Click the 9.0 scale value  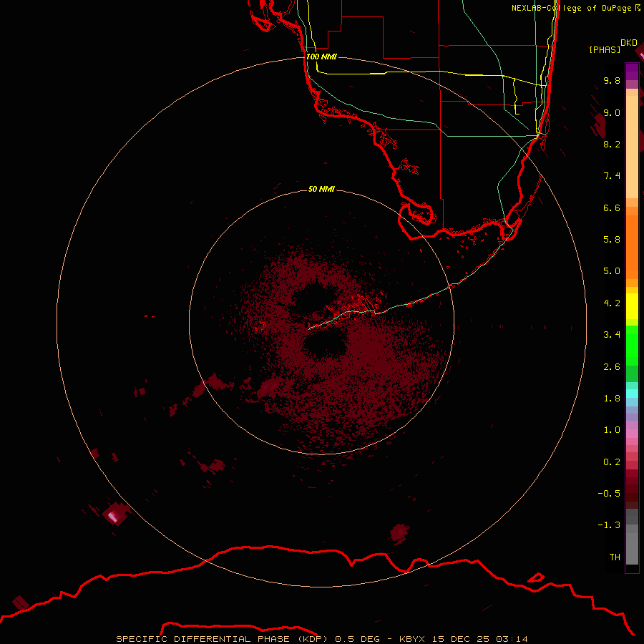pos(612,112)
